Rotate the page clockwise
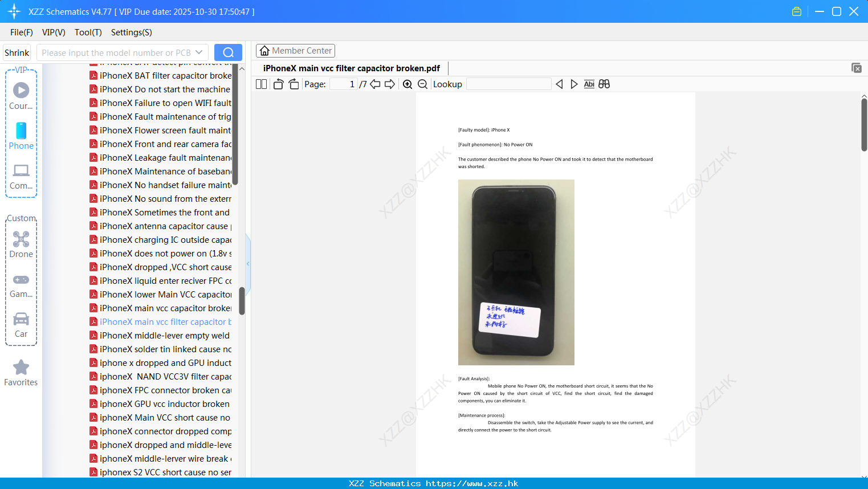 point(294,84)
